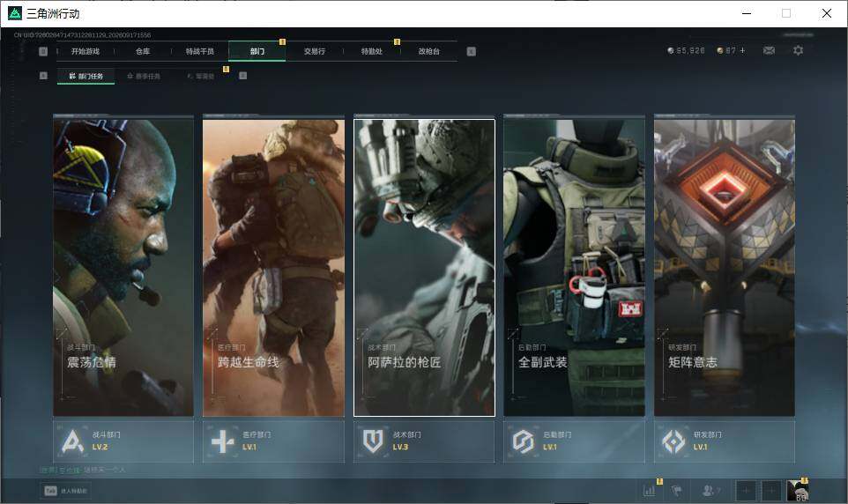Click the tactical department shield icon
Image resolution: width=848 pixels, height=504 pixels.
tap(373, 441)
